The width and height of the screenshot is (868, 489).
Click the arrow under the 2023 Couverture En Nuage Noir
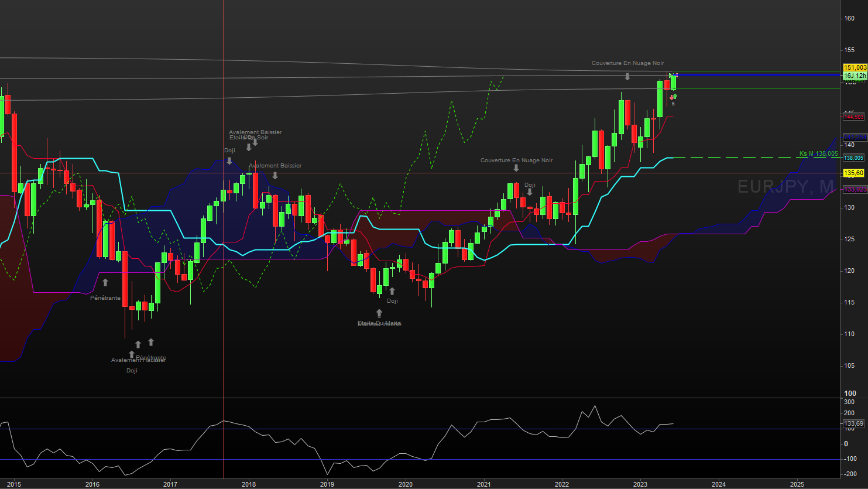click(x=627, y=77)
